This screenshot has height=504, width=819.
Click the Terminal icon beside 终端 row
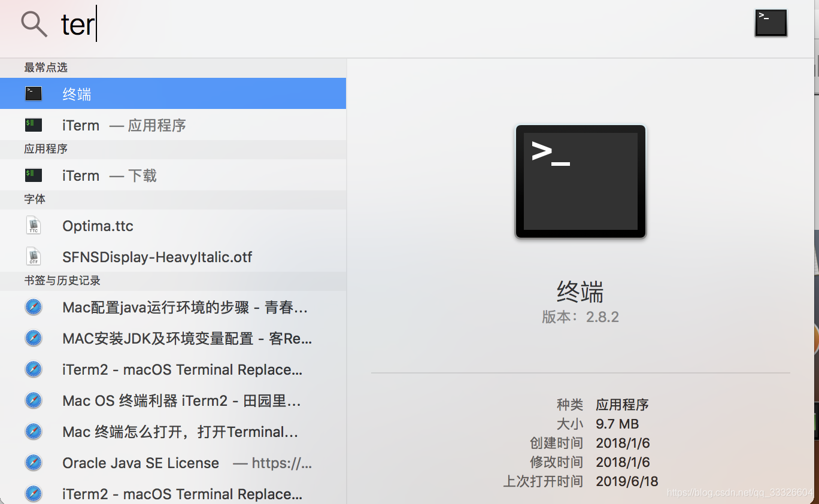[x=34, y=93]
